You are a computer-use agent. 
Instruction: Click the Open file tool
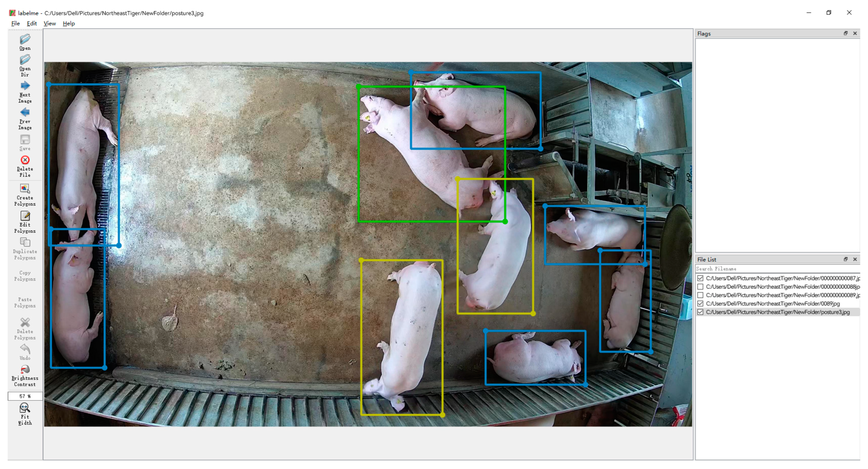coord(25,43)
